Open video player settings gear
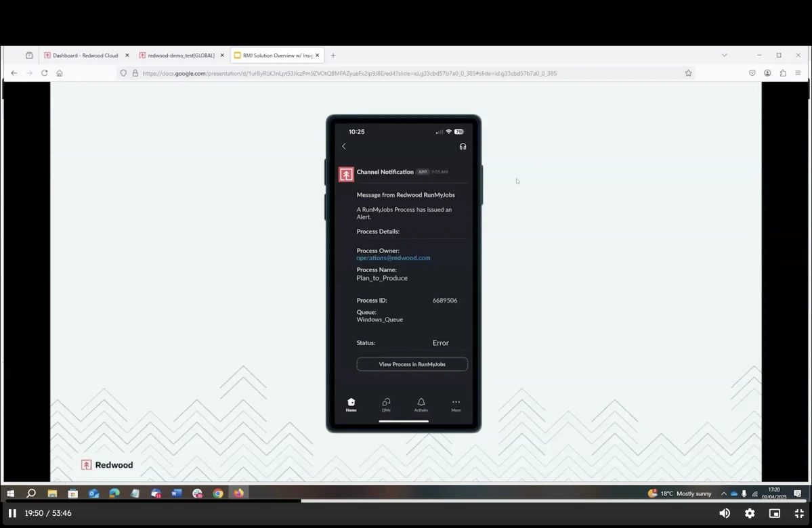This screenshot has width=812, height=528. point(749,513)
